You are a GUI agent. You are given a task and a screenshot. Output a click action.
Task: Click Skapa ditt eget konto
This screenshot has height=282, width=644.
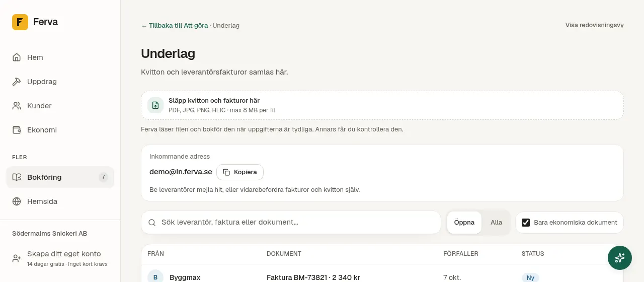64,254
